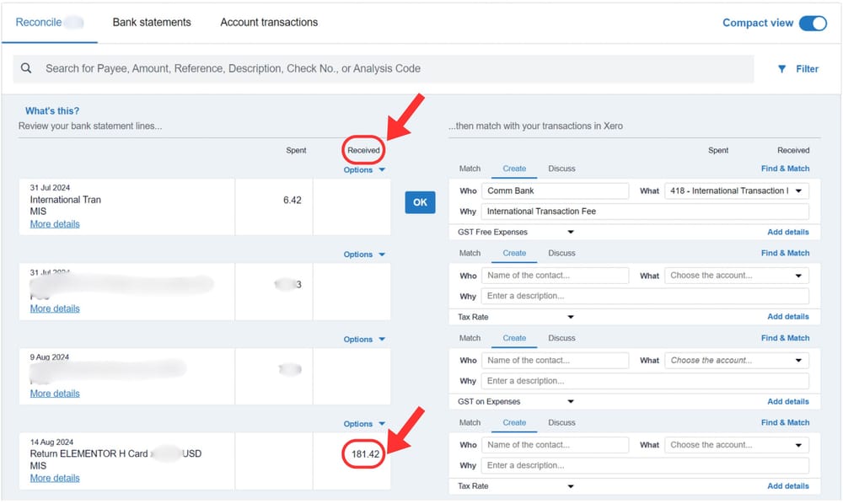Toggle the Compact view switch
Viewport: 843px width, 504px height.
click(812, 24)
